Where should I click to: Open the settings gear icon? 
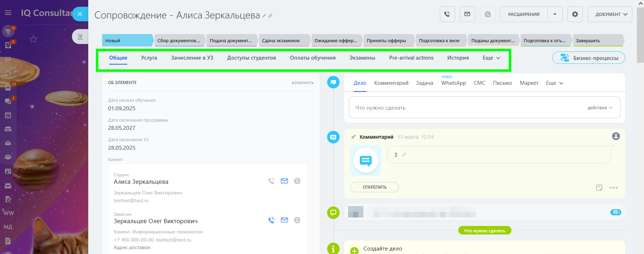575,14
